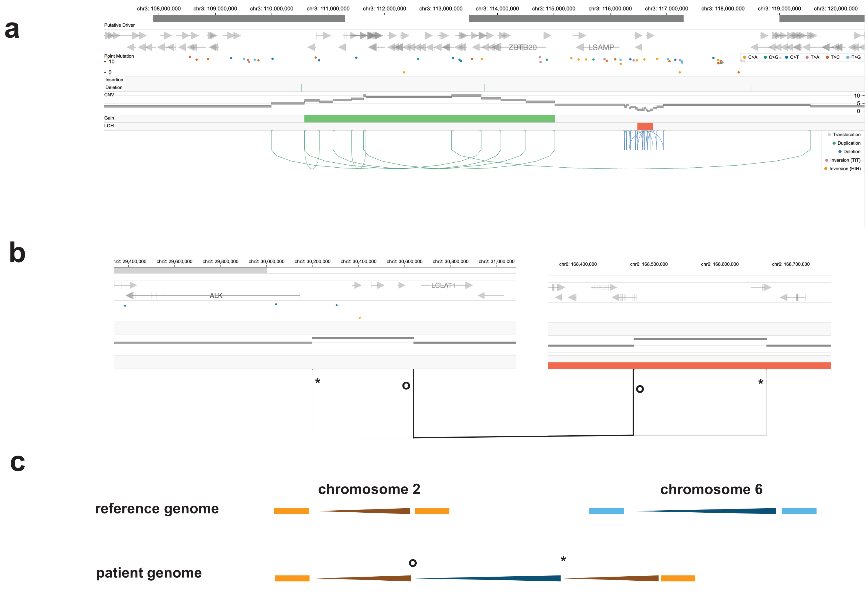The height and width of the screenshot is (596, 868).
Task: Click the "o" marker above the patient genome
Action: [413, 563]
